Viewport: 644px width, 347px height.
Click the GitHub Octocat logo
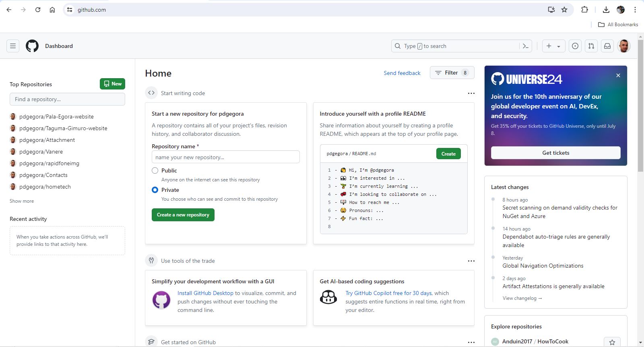(32, 46)
